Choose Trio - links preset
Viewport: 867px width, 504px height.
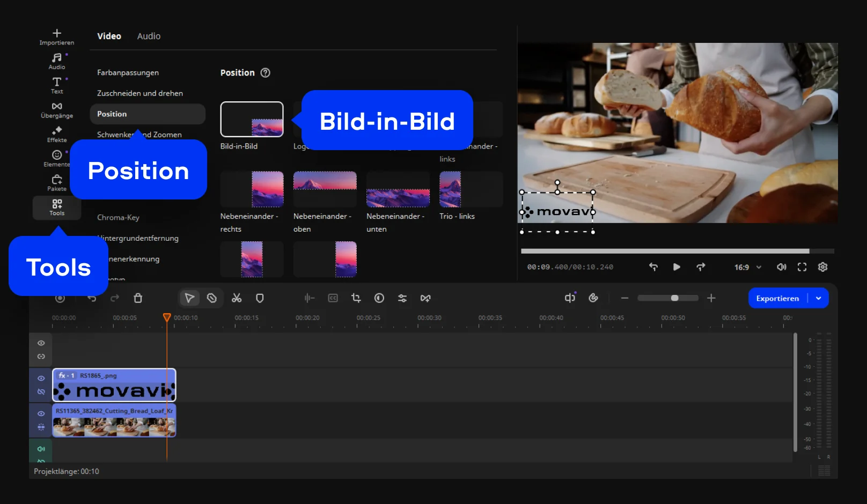(x=471, y=189)
